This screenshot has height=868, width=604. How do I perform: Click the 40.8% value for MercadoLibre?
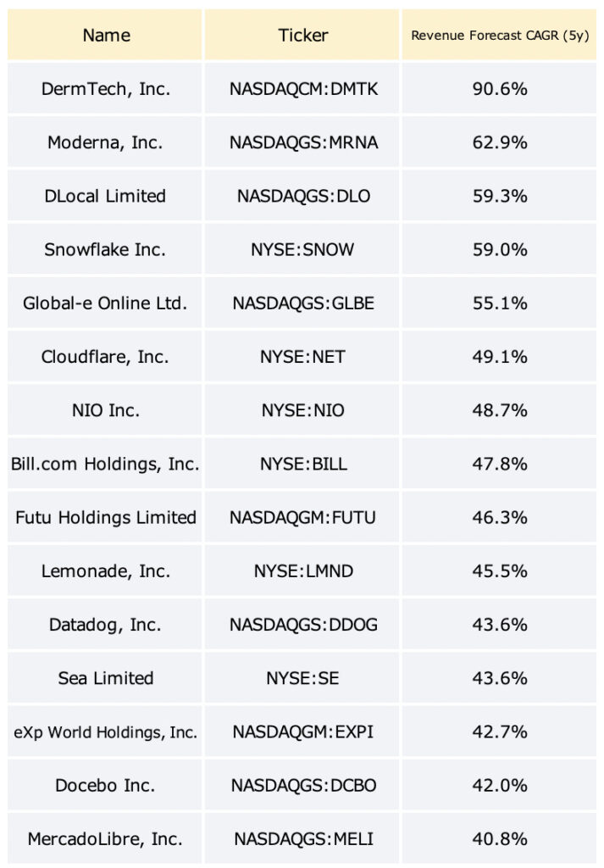(499, 838)
